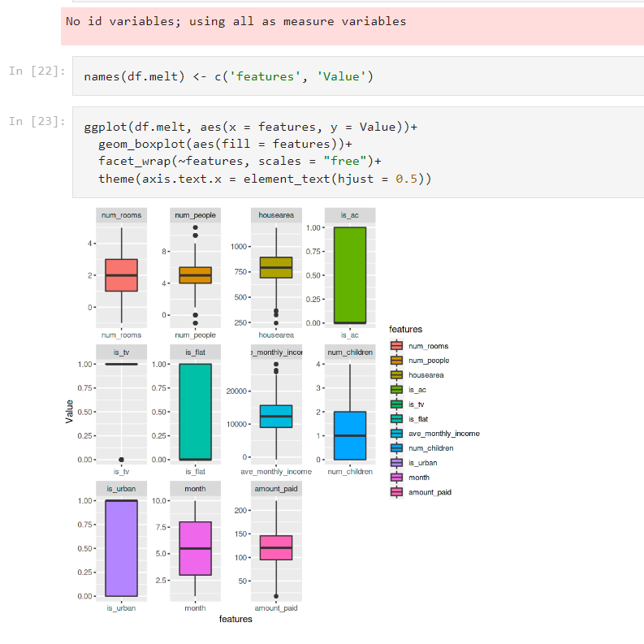Click the green is_ac boxplot box
Image resolution: width=644 pixels, height=644 pixels.
pyautogui.click(x=350, y=274)
